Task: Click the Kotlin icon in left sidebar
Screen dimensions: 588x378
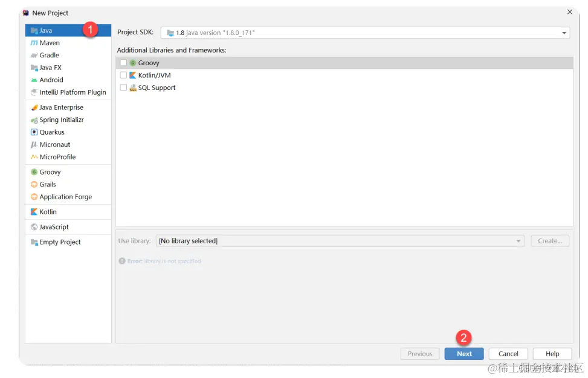Action: tap(34, 212)
